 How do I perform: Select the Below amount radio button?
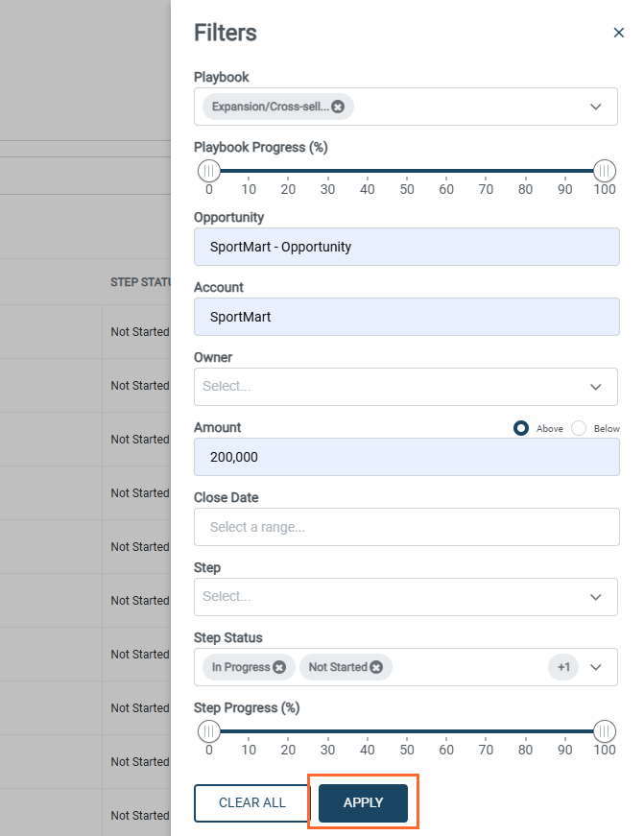click(579, 428)
